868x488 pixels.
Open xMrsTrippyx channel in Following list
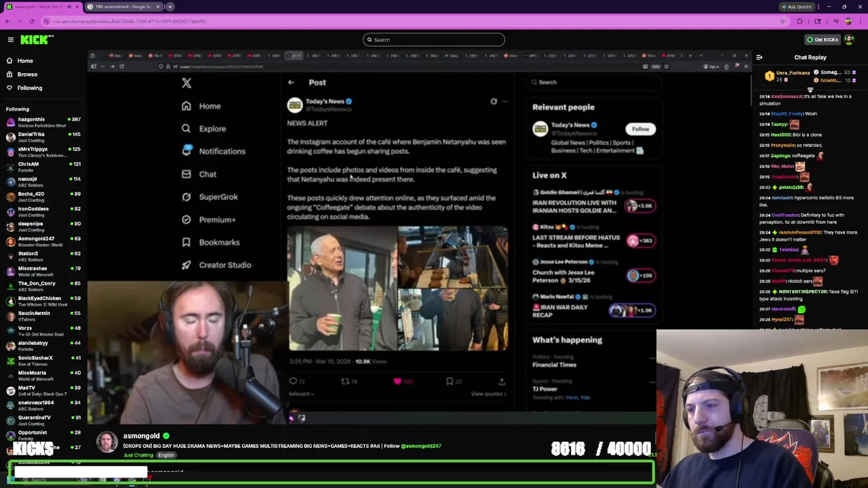point(43,152)
